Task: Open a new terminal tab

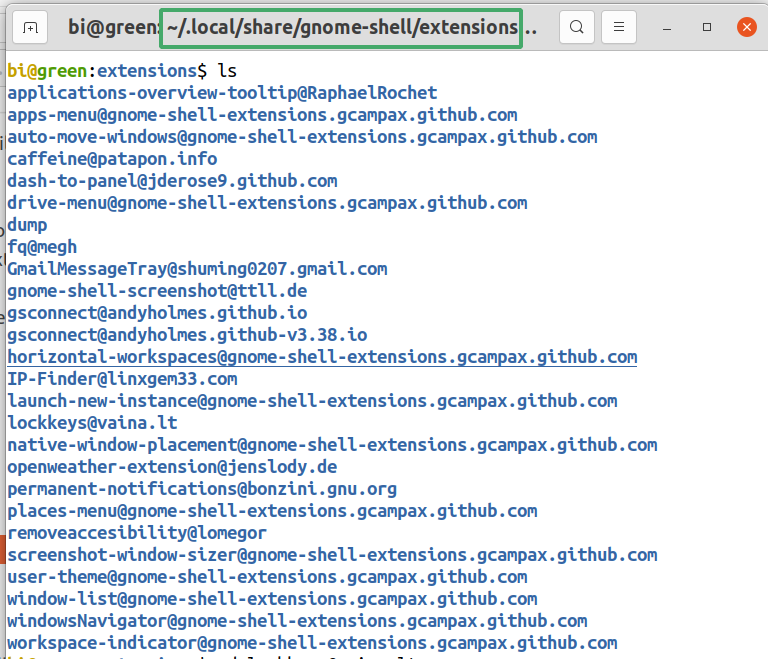Action: pyautogui.click(x=31, y=28)
